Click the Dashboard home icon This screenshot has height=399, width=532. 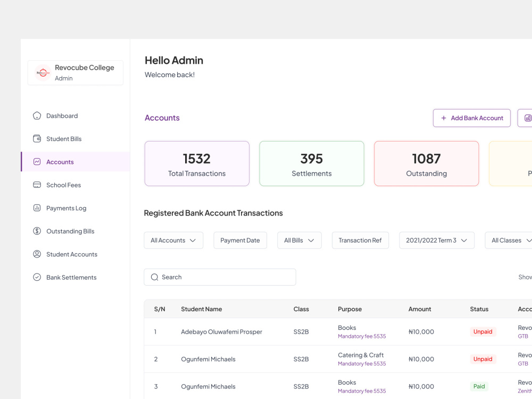coord(37,115)
